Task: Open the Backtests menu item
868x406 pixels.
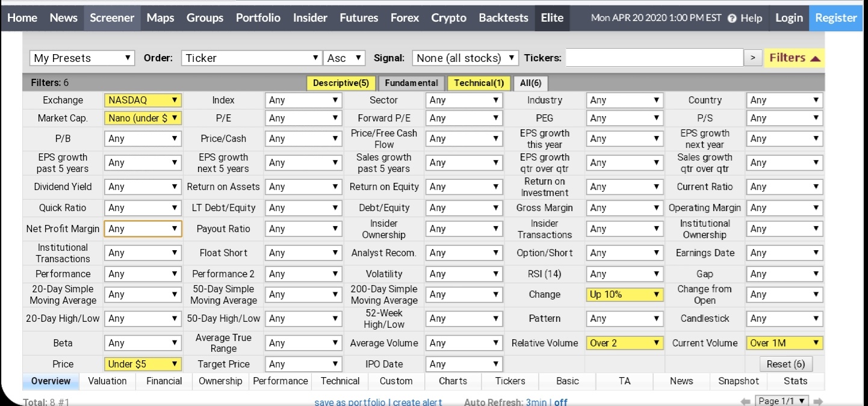Action: (503, 18)
